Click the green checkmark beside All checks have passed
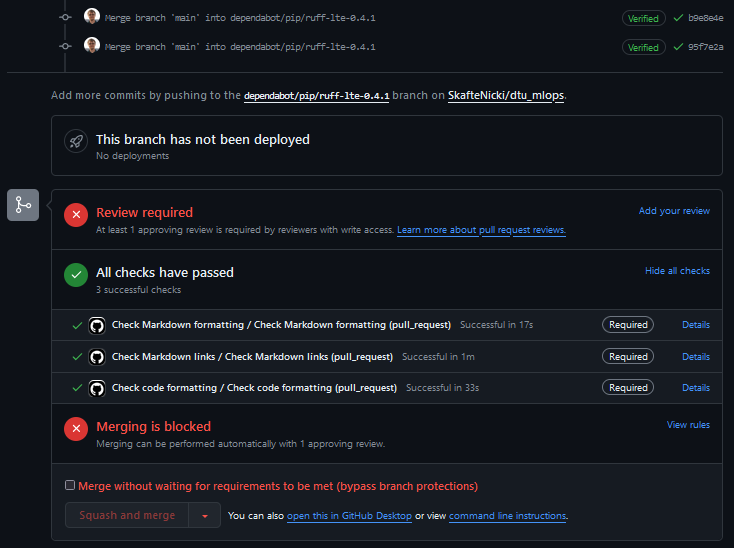The width and height of the screenshot is (734, 548). pos(76,274)
